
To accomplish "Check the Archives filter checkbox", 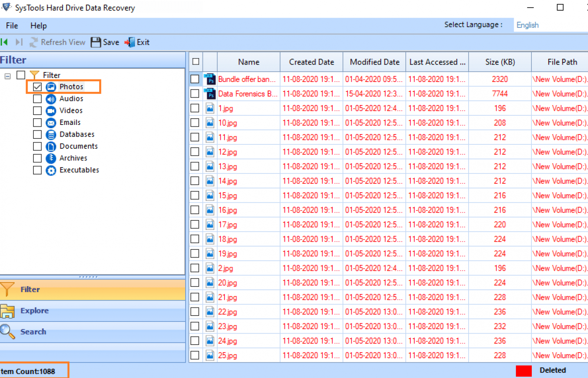I will [x=37, y=158].
